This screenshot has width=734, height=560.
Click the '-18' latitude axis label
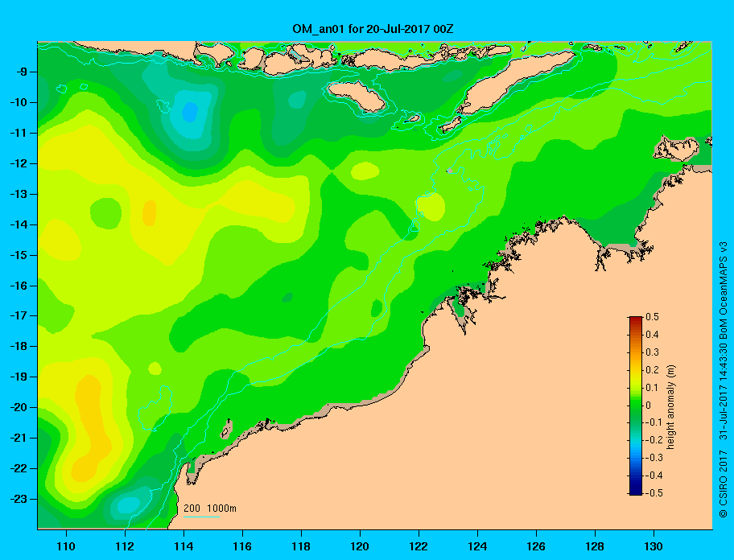pyautogui.click(x=19, y=347)
